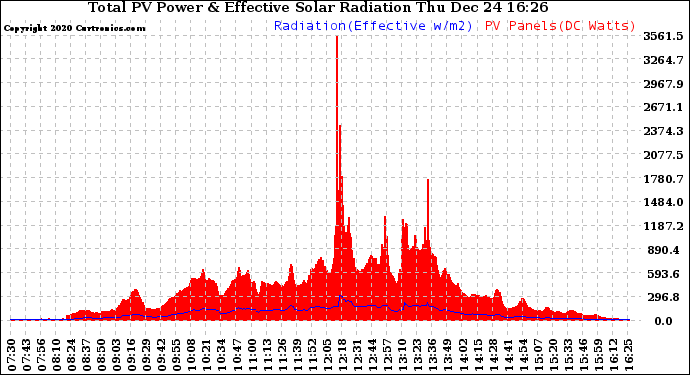Click the 15:33 time axis label
This screenshot has height=375, width=690.
tap(569, 355)
